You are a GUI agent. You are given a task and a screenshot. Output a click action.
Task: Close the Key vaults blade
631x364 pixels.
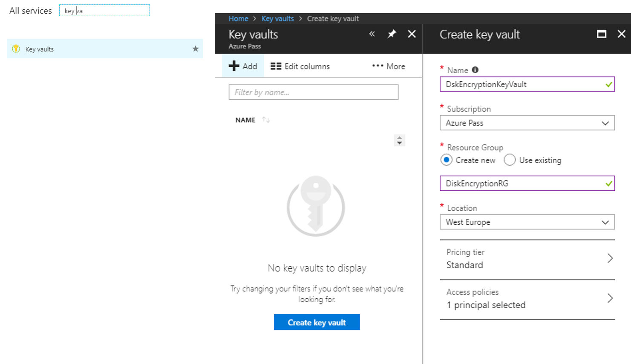tap(412, 34)
